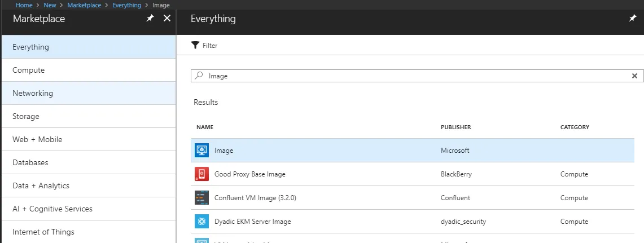Clear the search box text
Screen dimensions: 644x243
[x=634, y=76]
